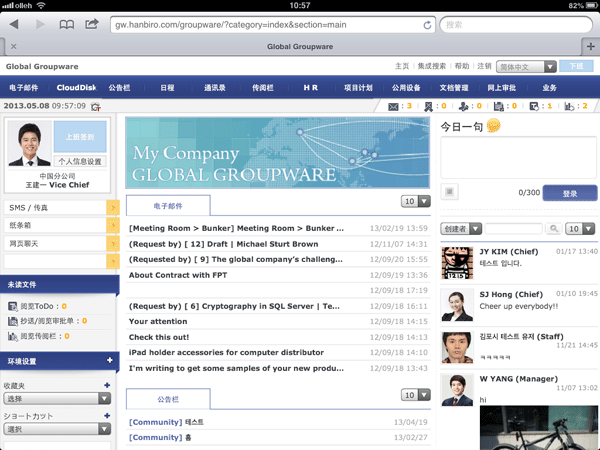Click the magnifier search icon beside the 创建者 filter
This screenshot has width=600, height=450.
click(x=553, y=229)
